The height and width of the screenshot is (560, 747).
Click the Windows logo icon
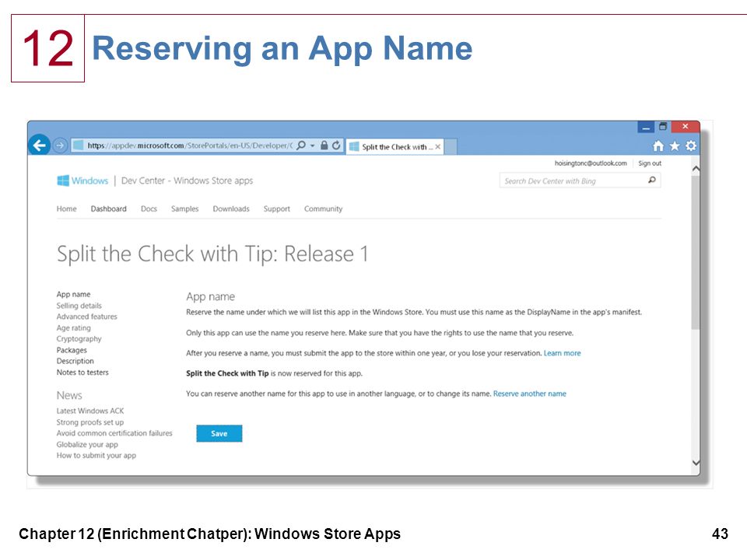pos(63,180)
